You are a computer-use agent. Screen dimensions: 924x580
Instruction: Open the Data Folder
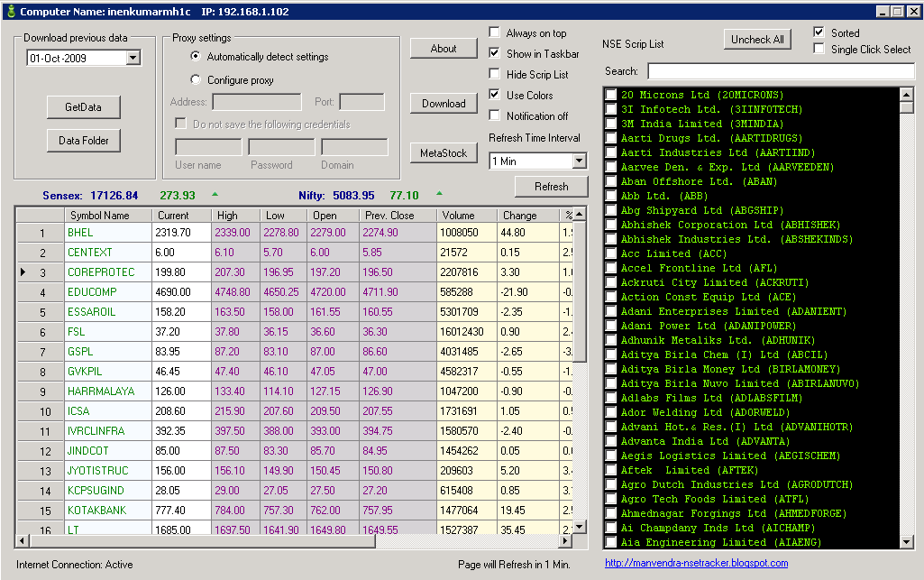(84, 141)
